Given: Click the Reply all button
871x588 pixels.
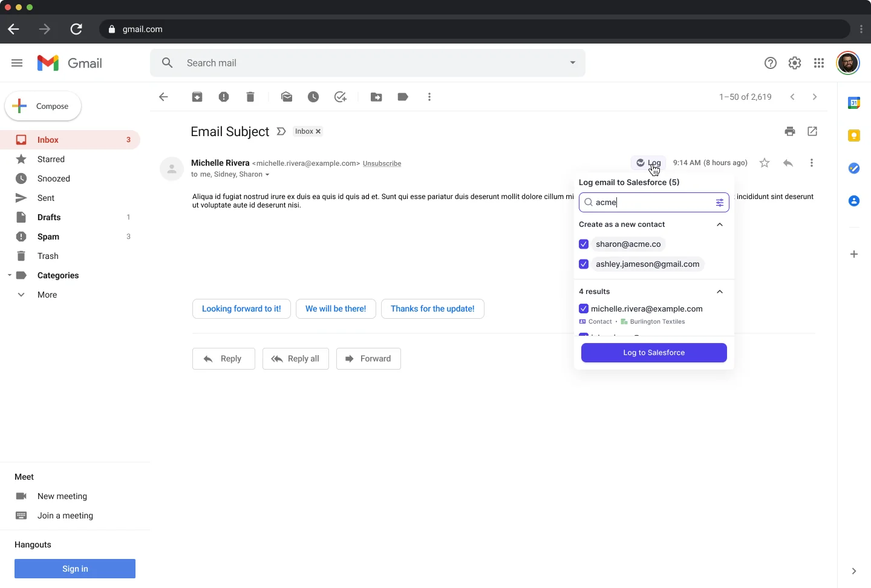Looking at the screenshot, I should 296,359.
